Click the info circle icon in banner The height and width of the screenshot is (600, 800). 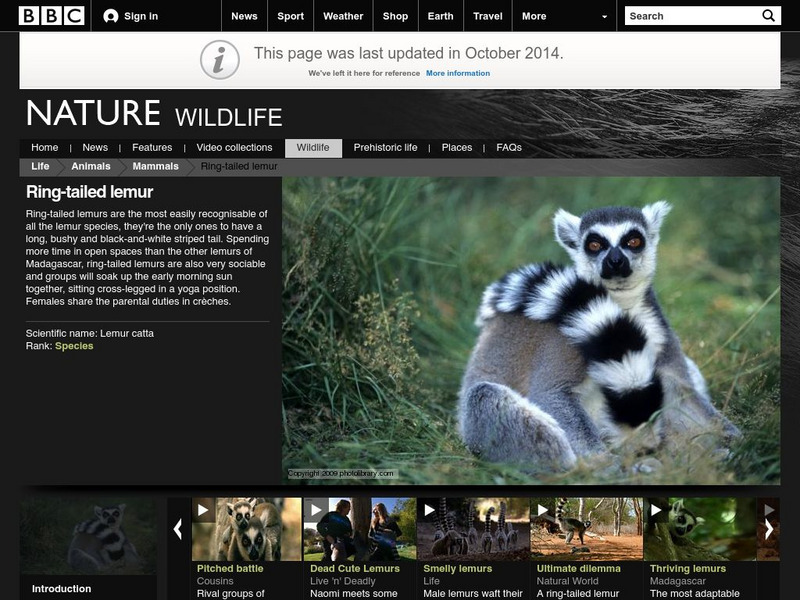[219, 60]
